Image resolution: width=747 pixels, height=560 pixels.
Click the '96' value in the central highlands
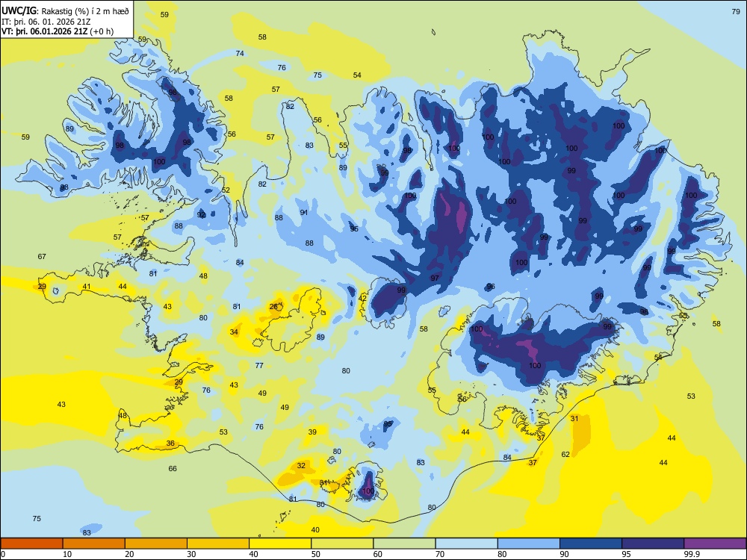click(x=491, y=287)
